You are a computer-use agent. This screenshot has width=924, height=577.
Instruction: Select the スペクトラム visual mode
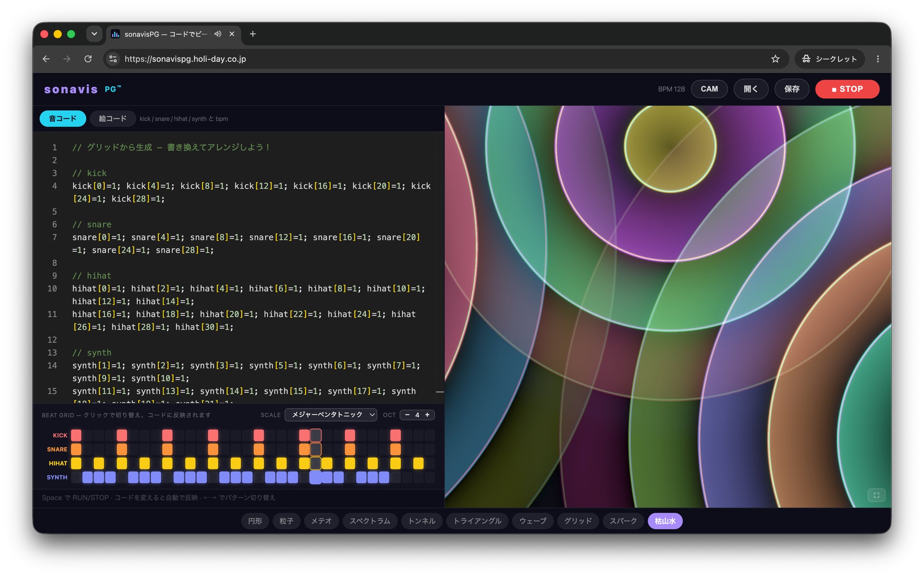(x=370, y=521)
